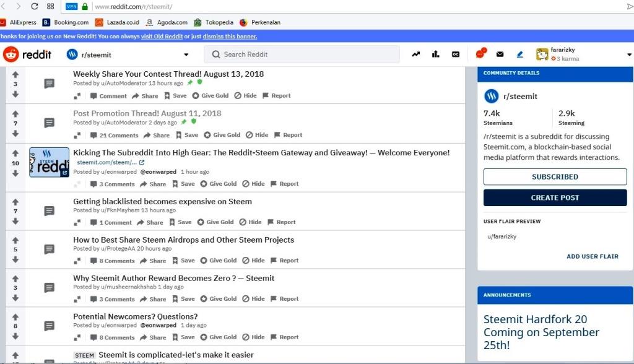The image size is (634, 364).
Task: Open the AliExpress bookmark
Action: pos(19,22)
